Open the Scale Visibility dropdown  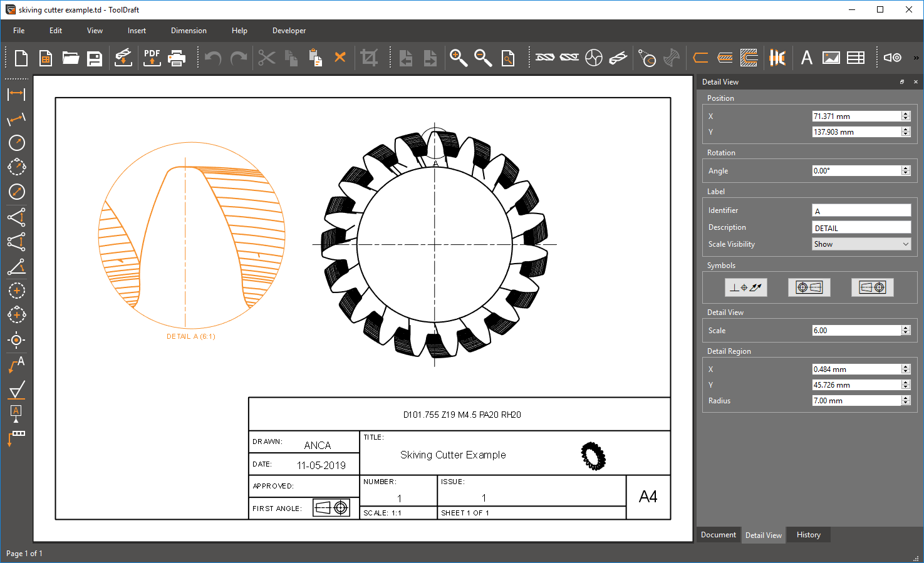click(861, 244)
